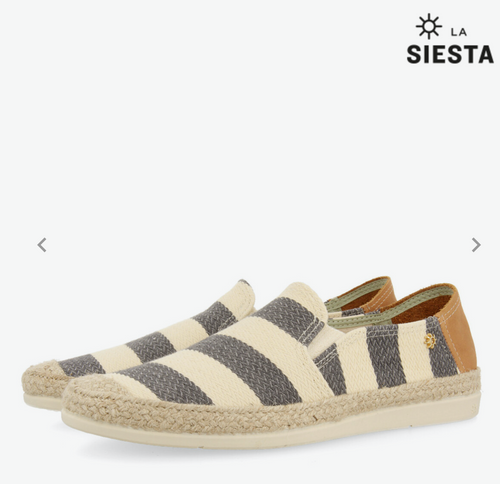Image resolution: width=500 pixels, height=484 pixels.
Task: Click the empty grey background above the shoes
Action: click(x=250, y=133)
